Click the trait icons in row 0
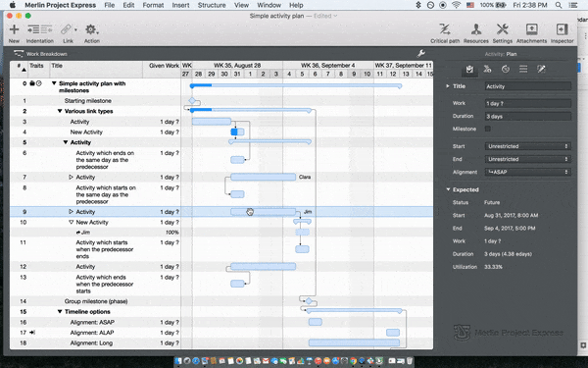The height and width of the screenshot is (368, 588). pyautogui.click(x=35, y=83)
